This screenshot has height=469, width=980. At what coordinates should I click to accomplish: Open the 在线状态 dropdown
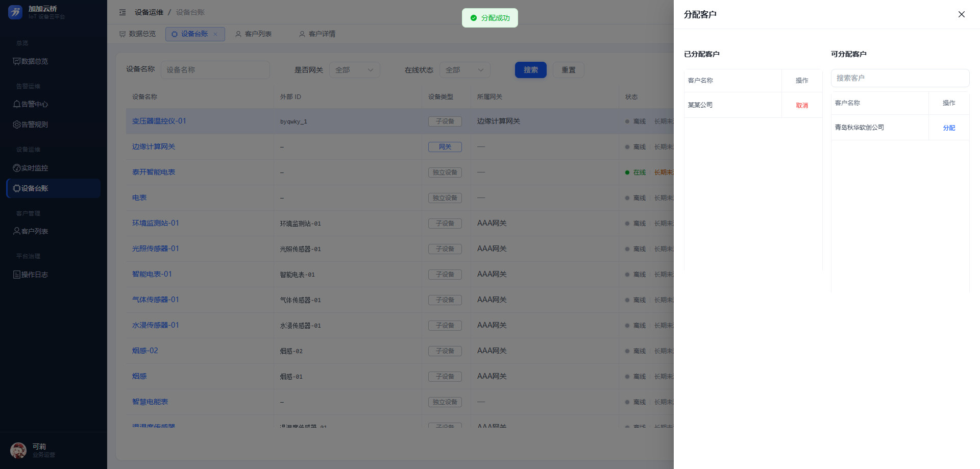(x=465, y=70)
